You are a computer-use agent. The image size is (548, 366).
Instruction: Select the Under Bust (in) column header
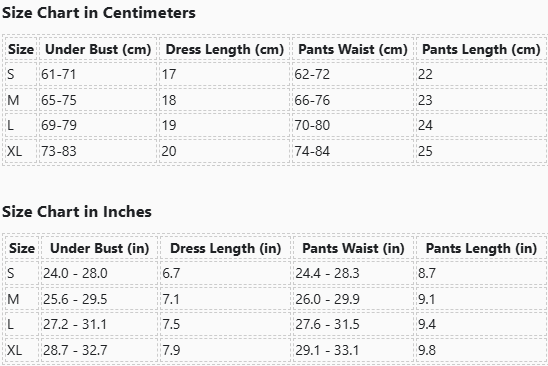[99, 249]
